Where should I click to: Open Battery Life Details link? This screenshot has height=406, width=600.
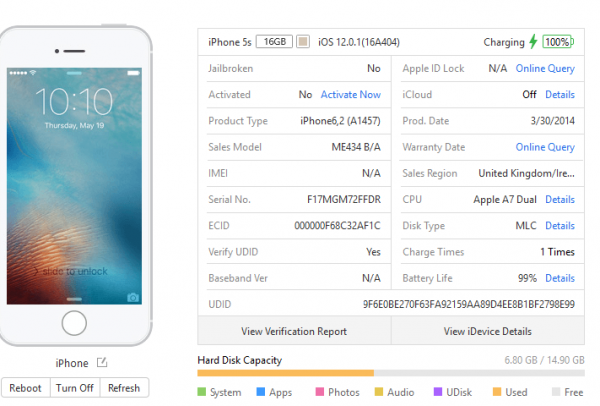560,278
